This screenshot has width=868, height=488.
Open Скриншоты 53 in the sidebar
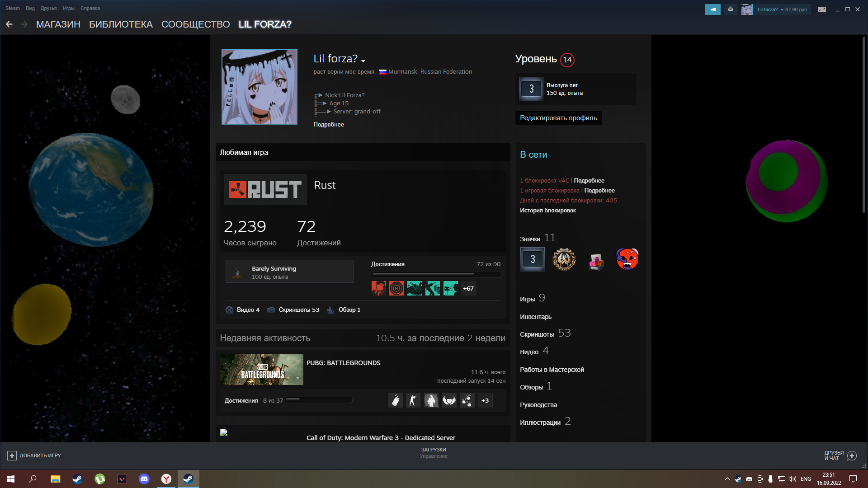[545, 333]
